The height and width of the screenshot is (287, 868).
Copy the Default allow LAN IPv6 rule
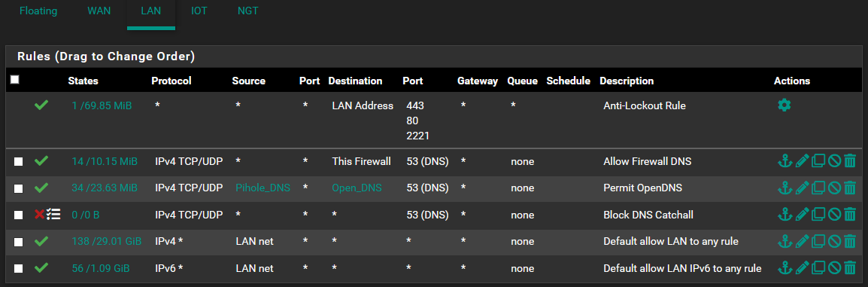click(818, 268)
